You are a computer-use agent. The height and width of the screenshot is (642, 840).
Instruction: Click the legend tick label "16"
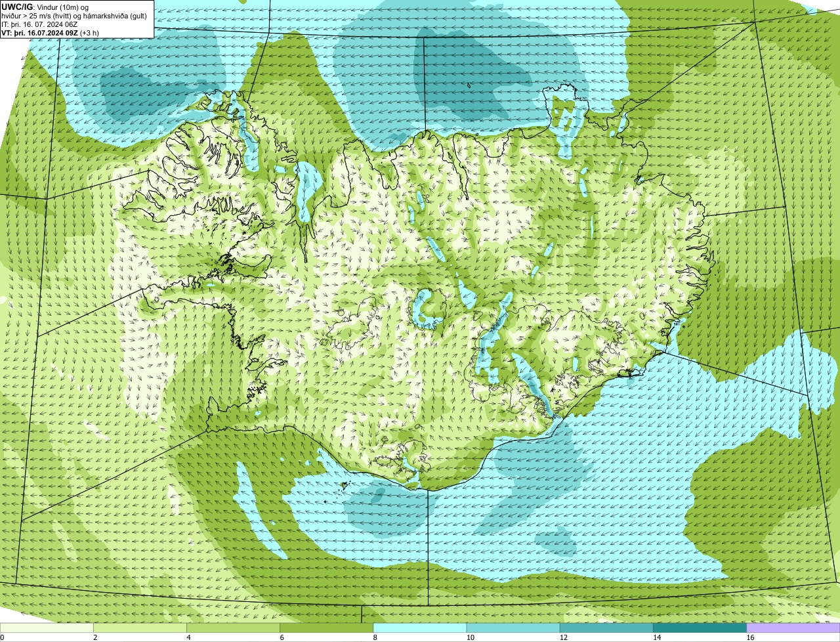pos(750,637)
